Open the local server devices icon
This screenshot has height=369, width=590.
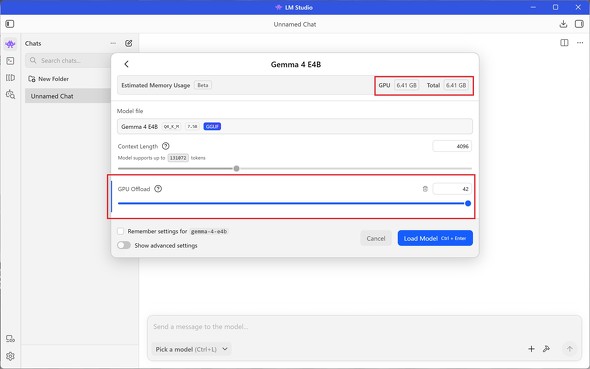[10, 339]
